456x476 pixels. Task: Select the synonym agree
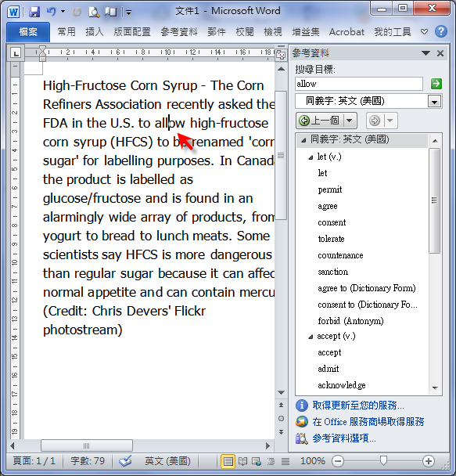(328, 206)
